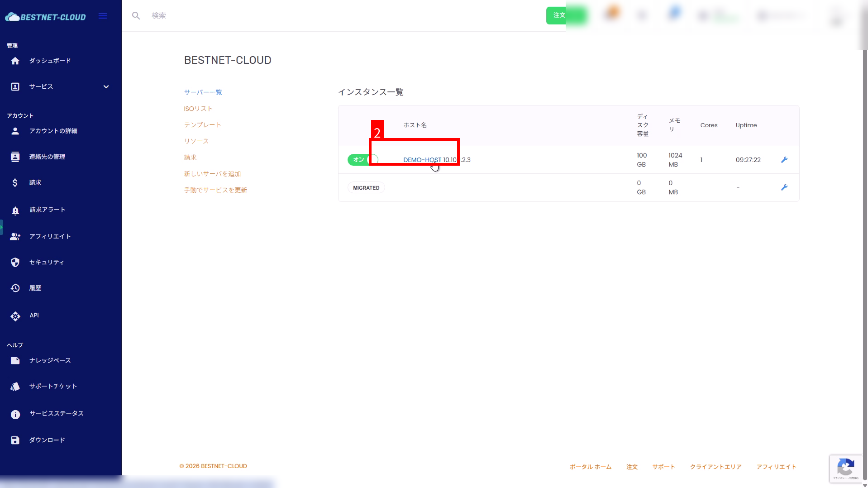Image resolution: width=868 pixels, height=488 pixels.
Task: Click the DEMO-HOST hostname link
Action: click(422, 160)
